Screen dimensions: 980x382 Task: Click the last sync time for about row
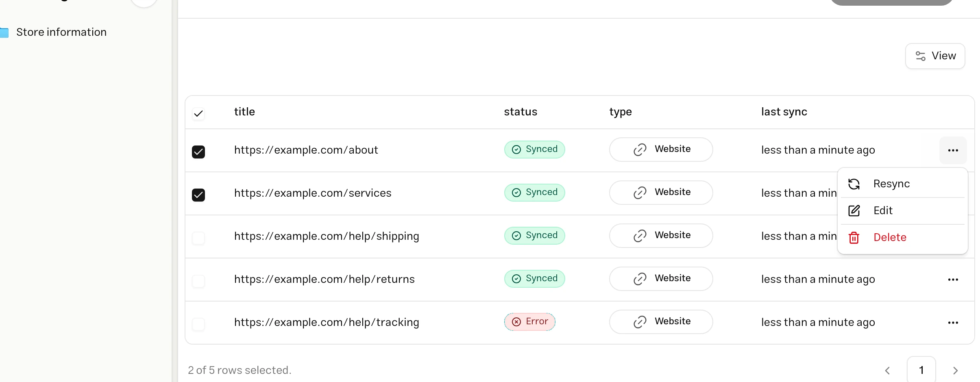tap(818, 150)
